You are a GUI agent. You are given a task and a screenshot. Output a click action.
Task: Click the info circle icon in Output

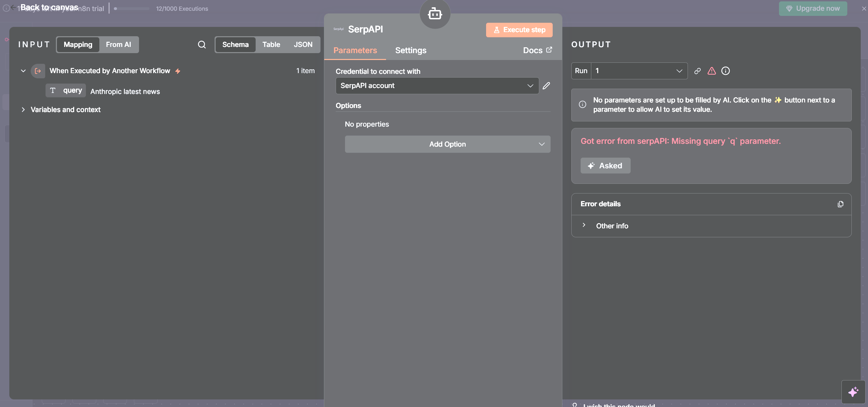coord(726,71)
